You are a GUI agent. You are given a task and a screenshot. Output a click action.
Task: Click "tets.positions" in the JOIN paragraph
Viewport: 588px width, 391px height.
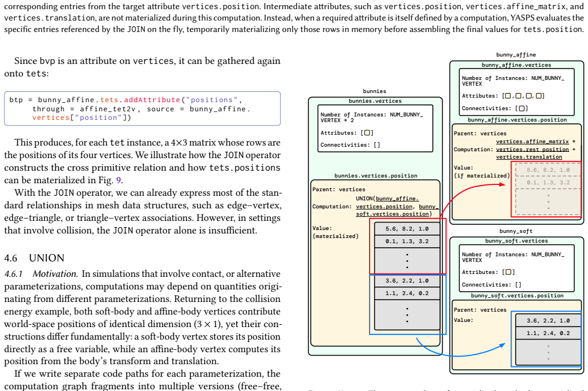click(x=245, y=168)
